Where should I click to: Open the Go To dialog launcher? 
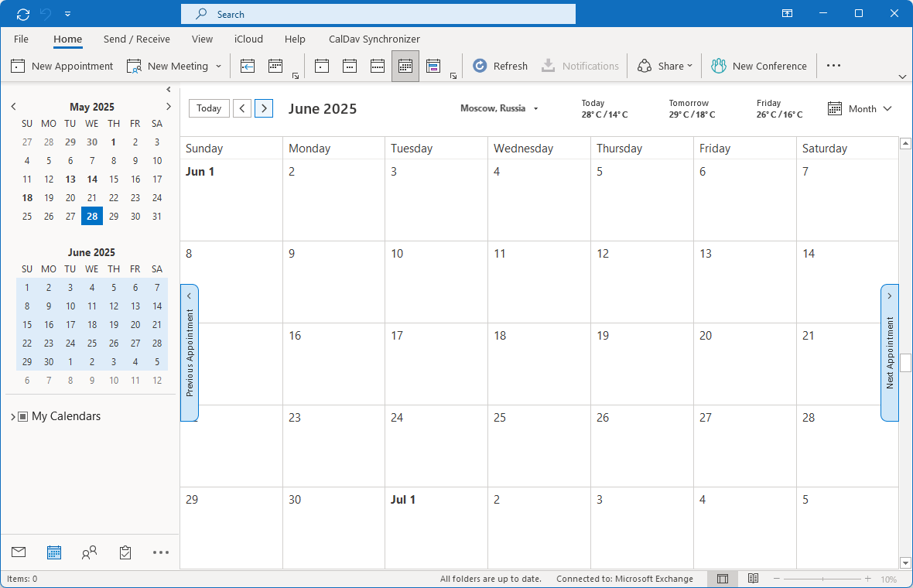coord(296,76)
